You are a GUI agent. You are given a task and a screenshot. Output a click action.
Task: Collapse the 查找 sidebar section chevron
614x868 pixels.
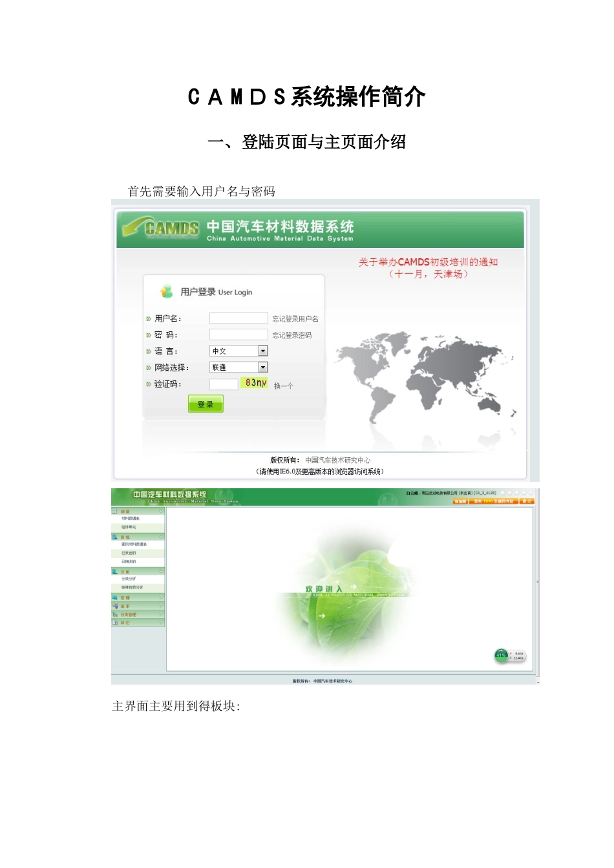pyautogui.click(x=161, y=537)
